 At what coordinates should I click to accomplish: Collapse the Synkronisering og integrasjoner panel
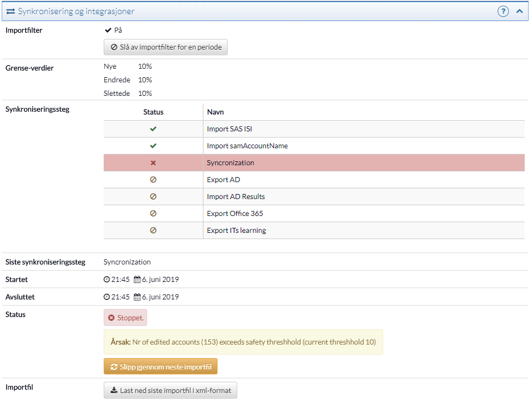[x=519, y=11]
